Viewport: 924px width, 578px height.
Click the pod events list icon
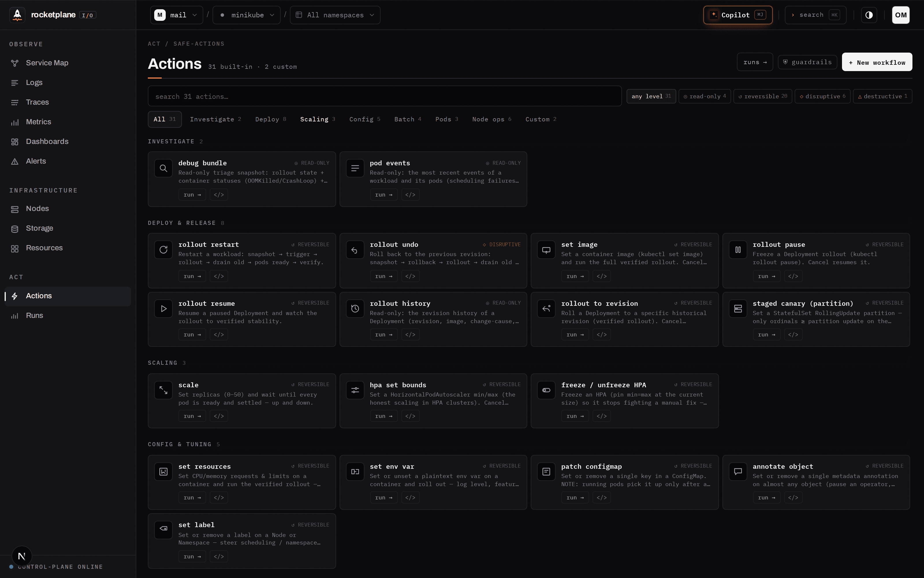pos(355,168)
